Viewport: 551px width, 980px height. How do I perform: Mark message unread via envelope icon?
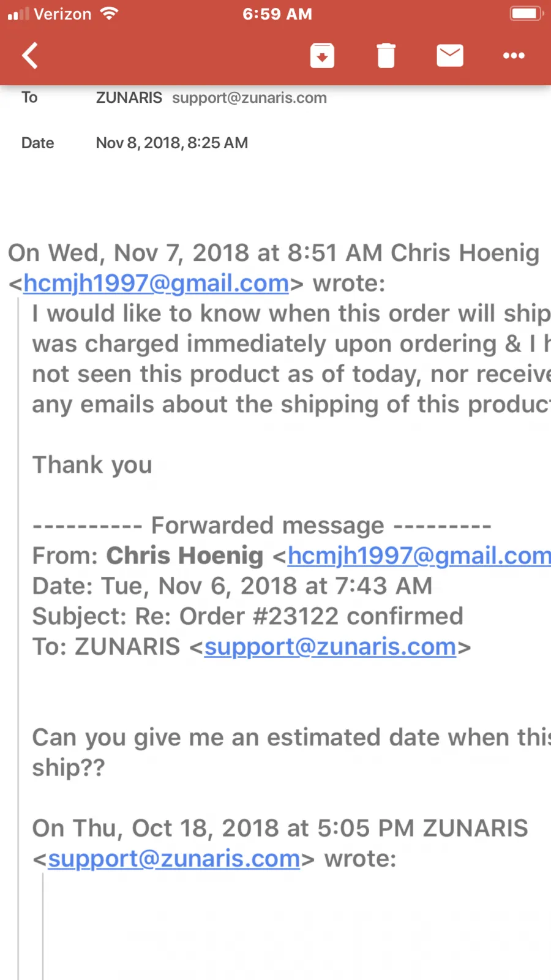(449, 56)
